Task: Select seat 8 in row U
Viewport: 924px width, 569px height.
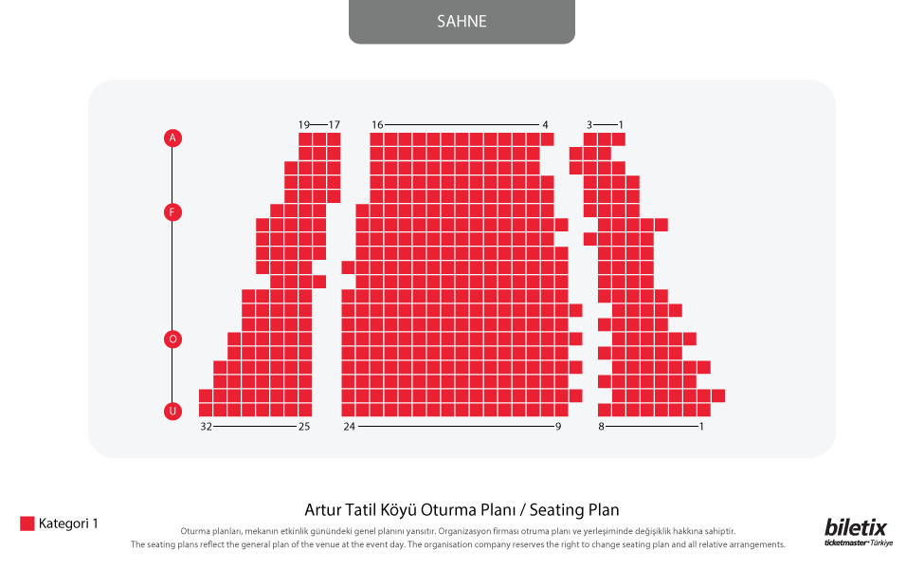Action: pos(605,410)
